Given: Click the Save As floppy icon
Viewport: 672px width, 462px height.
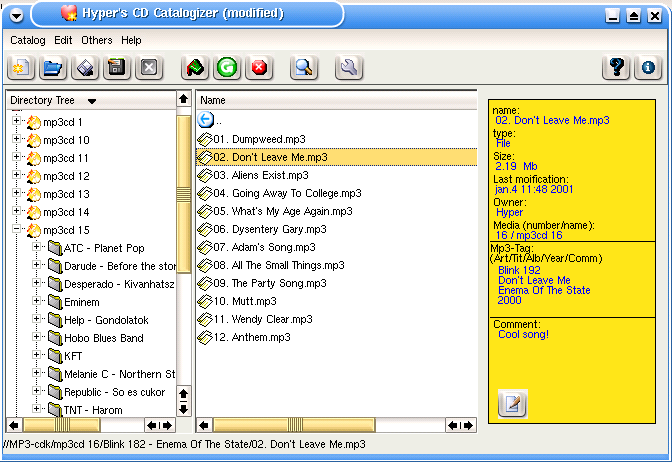Looking at the screenshot, I should (117, 67).
